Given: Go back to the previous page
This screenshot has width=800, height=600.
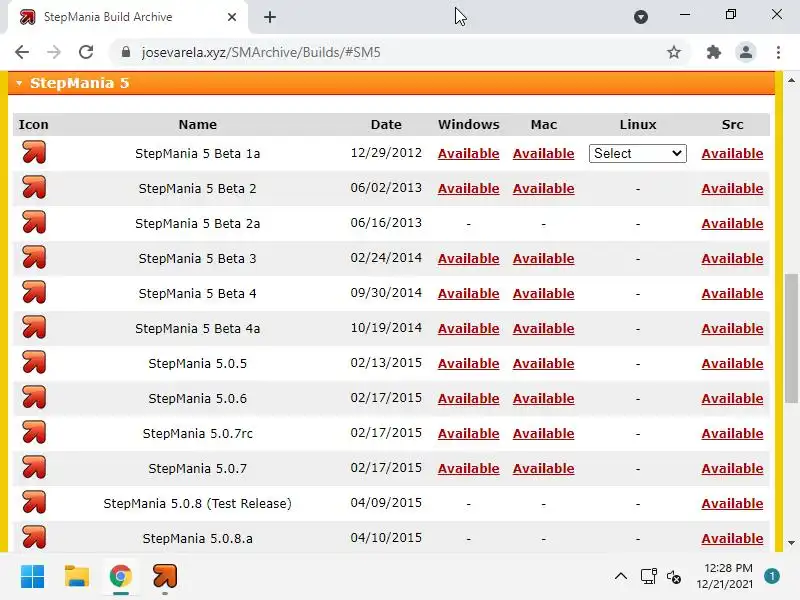Looking at the screenshot, I should 22,52.
